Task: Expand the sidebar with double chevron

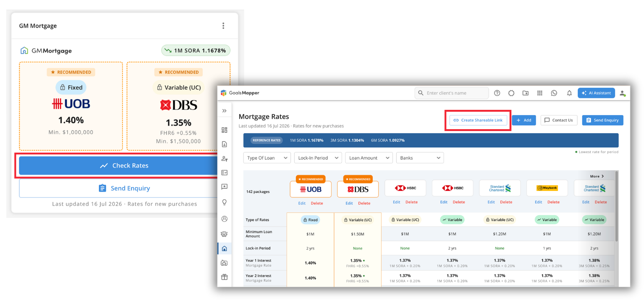Action: pyautogui.click(x=224, y=111)
